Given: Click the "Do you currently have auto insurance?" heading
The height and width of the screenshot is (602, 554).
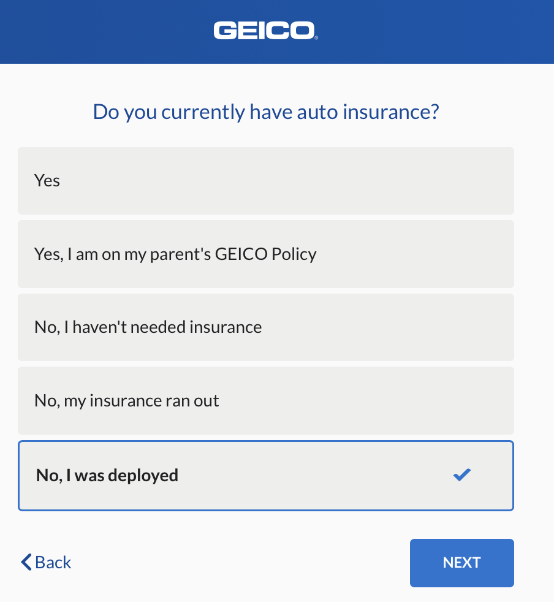Looking at the screenshot, I should coord(266,112).
